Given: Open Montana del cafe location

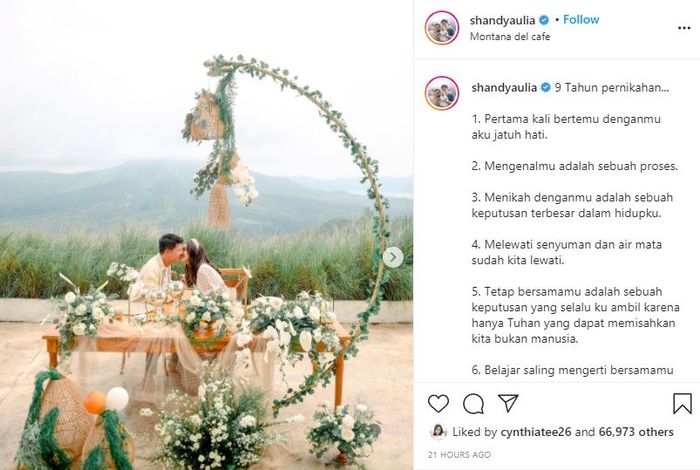Looking at the screenshot, I should tap(510, 37).
